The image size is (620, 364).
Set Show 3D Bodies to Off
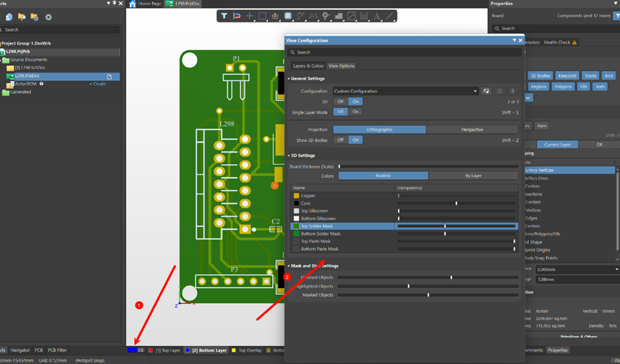pos(340,140)
